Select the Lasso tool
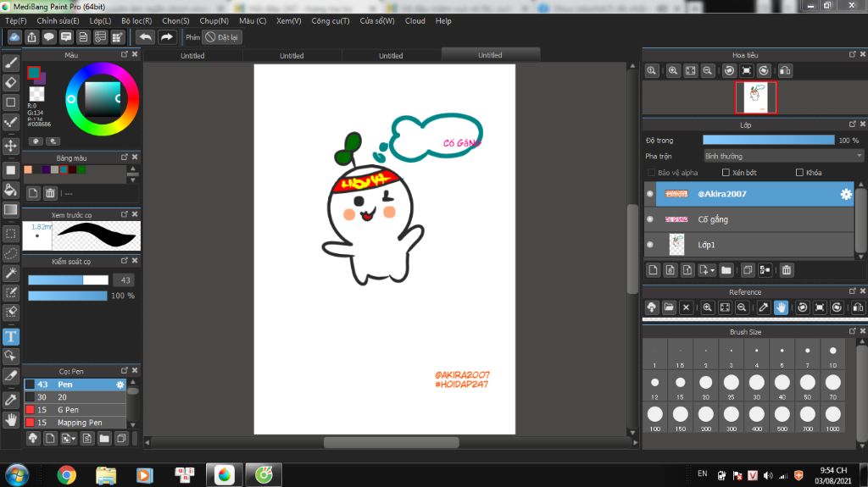868x487 pixels. [x=10, y=253]
